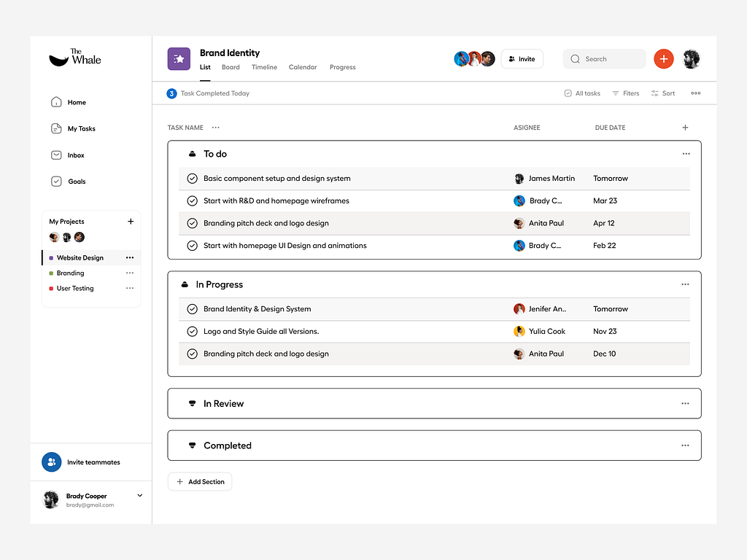Mark 'Basic component setup and design system' complete

point(192,178)
